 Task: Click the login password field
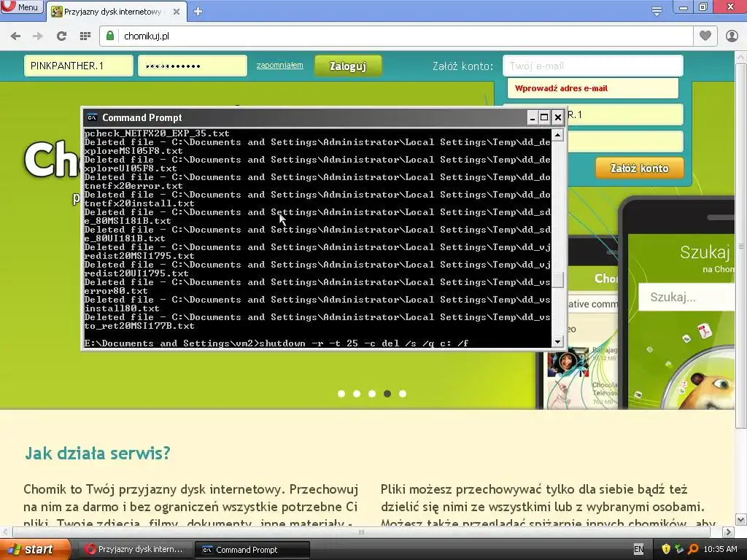[x=193, y=66]
